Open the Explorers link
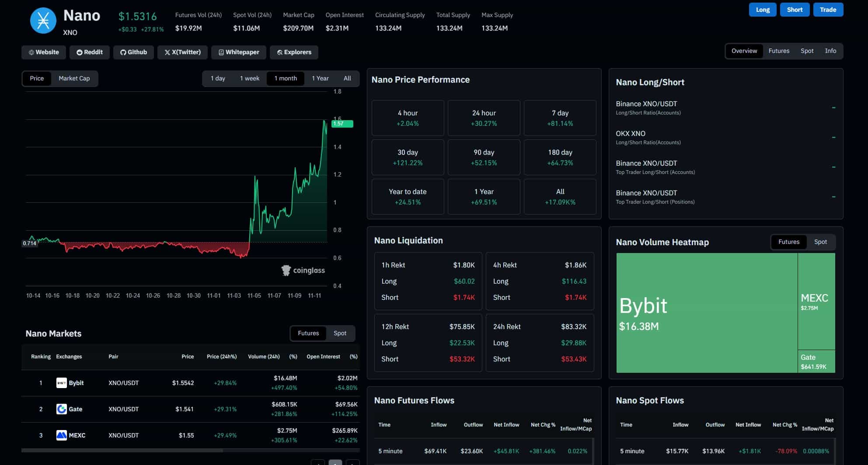Screen dimensions: 868x465 coord(294,52)
